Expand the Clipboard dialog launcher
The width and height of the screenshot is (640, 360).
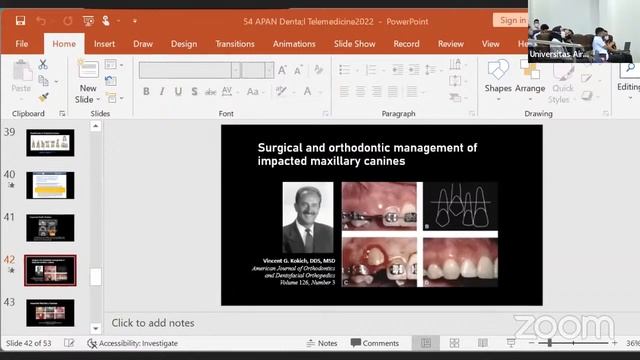(x=62, y=113)
